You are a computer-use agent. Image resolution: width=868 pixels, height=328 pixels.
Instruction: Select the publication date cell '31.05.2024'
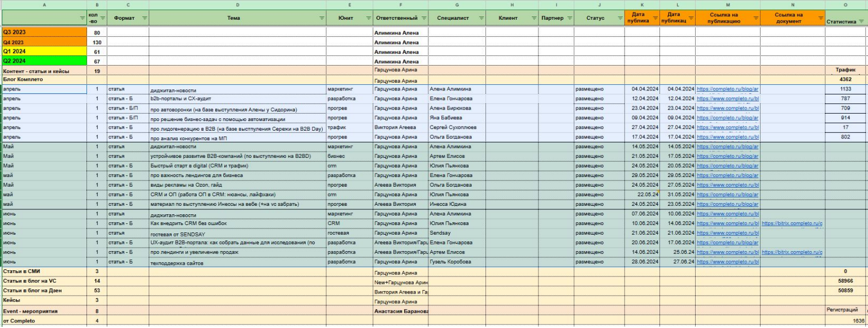[678, 195]
